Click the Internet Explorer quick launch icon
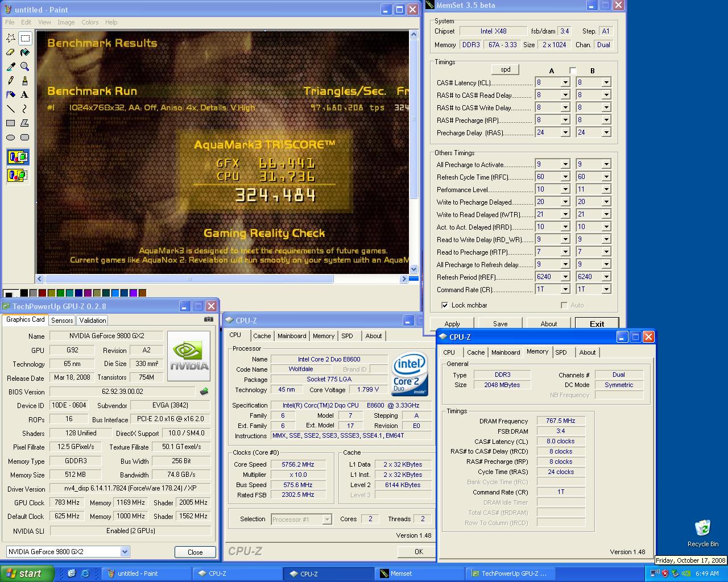 (85, 573)
